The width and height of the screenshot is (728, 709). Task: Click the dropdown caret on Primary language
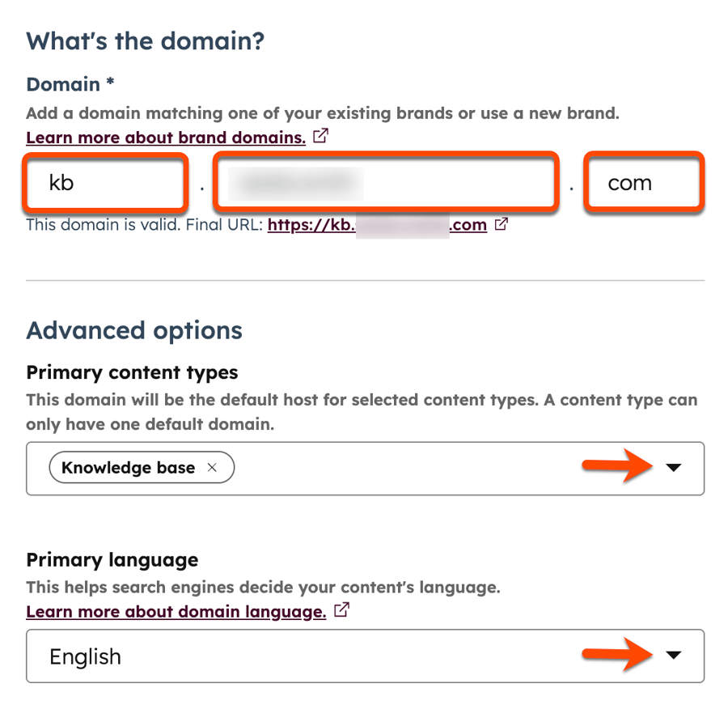(x=675, y=656)
